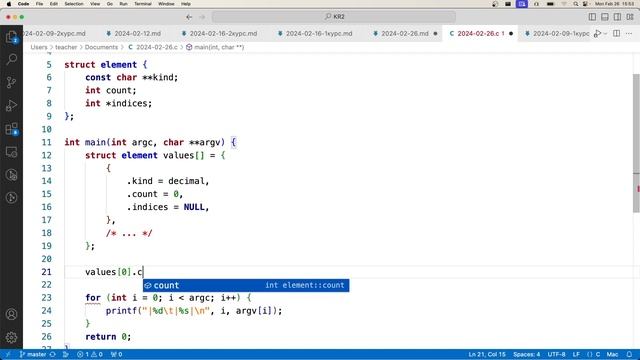Open the Source Control view
Screen dimensions: 640x360
pos(11,82)
